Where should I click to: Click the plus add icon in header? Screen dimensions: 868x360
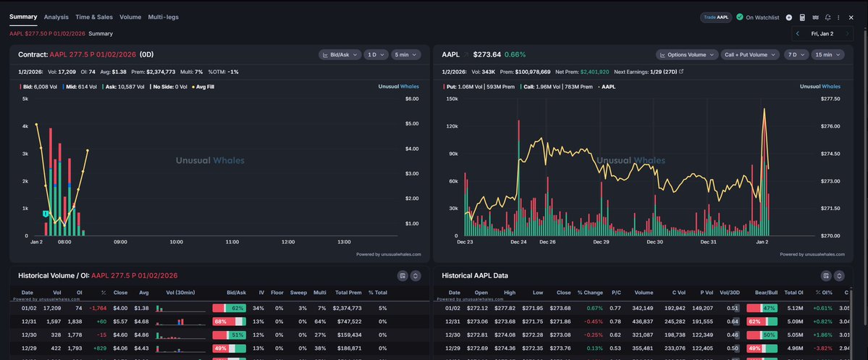789,17
